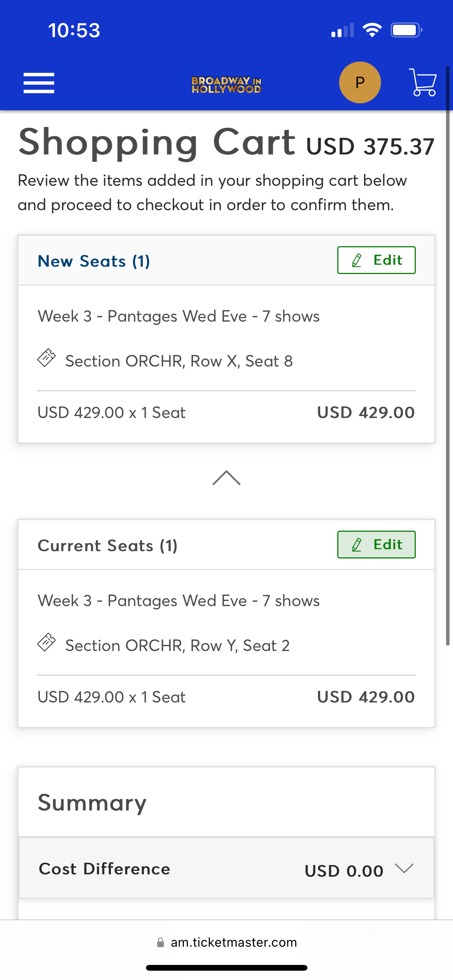Click the page scrollbar on right edge
Viewport: 453px width, 980px height.
[448, 356]
